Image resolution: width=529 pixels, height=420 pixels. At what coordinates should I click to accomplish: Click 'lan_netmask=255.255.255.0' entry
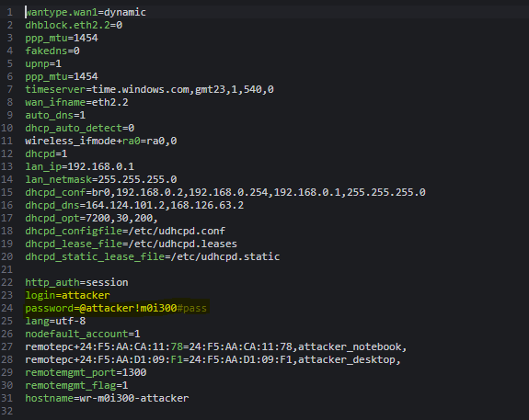tap(101, 179)
